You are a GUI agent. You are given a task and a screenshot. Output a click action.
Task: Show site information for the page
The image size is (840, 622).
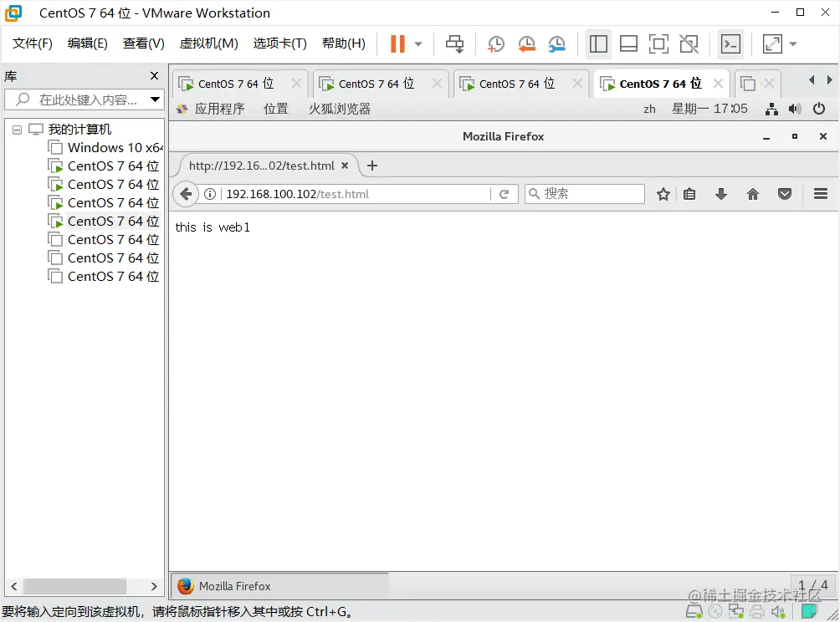point(210,194)
